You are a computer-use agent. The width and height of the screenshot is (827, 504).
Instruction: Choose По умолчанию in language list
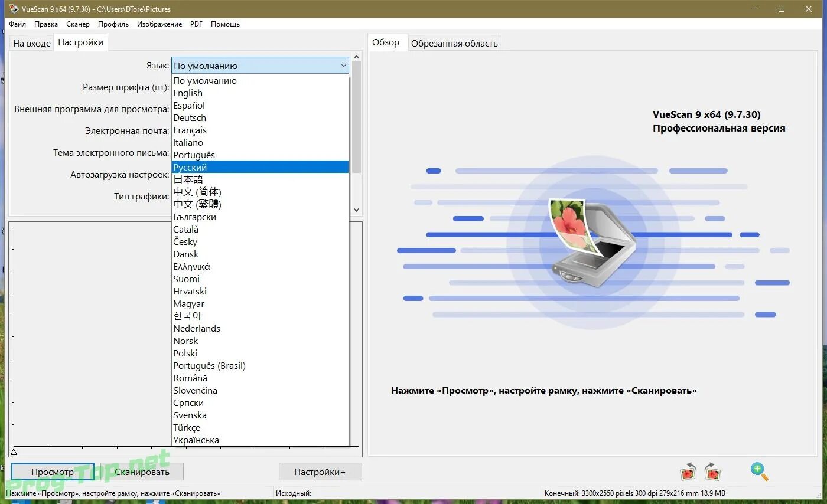pos(260,80)
